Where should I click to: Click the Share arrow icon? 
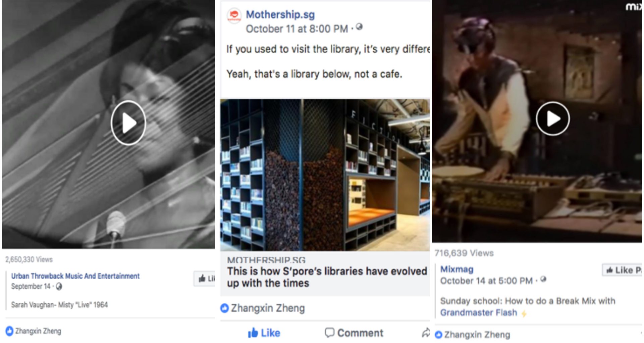426,333
